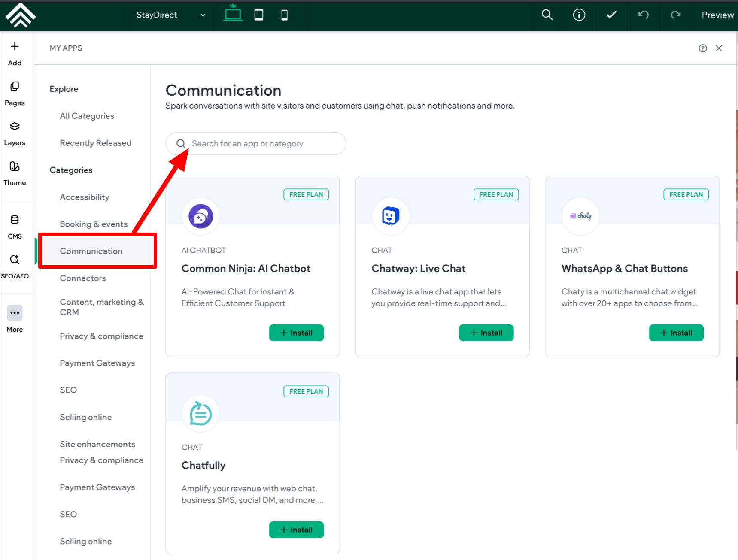Select the Communication category
738x560 pixels.
pos(91,251)
